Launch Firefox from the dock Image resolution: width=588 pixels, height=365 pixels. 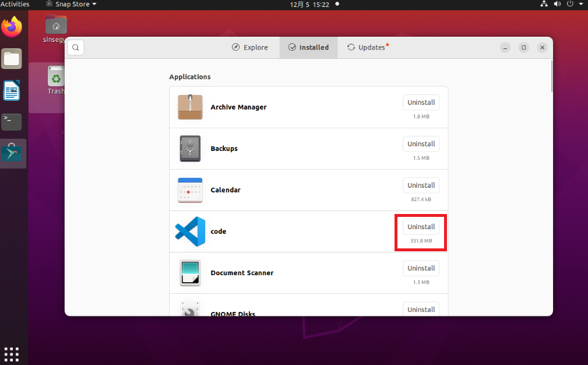point(12,27)
